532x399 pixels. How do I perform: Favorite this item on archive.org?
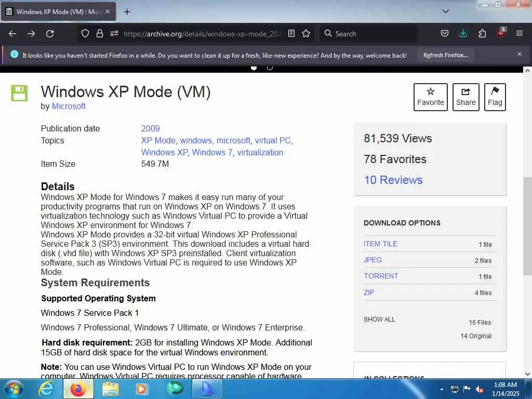[x=431, y=97]
